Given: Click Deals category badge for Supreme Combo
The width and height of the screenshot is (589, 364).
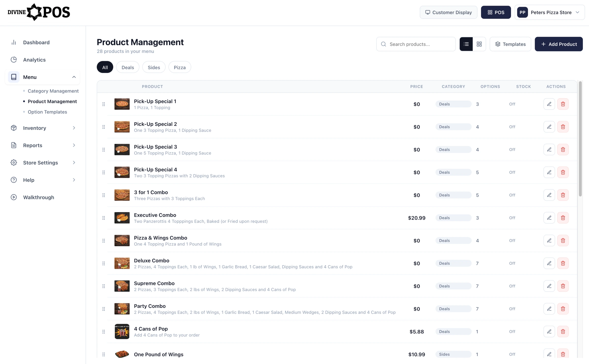Looking at the screenshot, I should pos(453,286).
